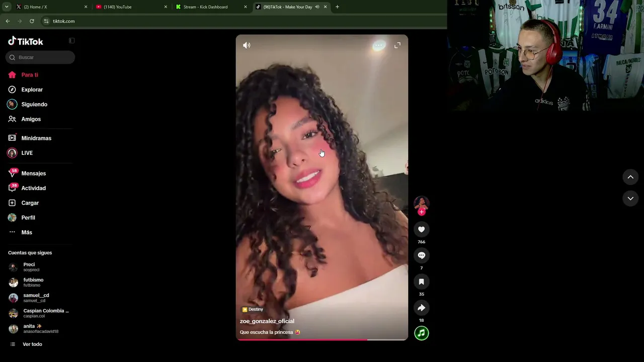644x362 pixels.
Task: Open zoe_gonzalez_oficial profile link
Action: (267, 321)
